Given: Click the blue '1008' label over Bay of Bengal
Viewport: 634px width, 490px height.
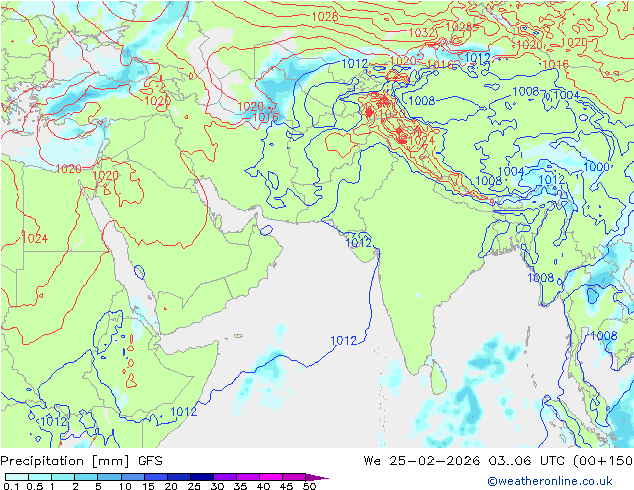Looking at the screenshot, I should point(541,277).
